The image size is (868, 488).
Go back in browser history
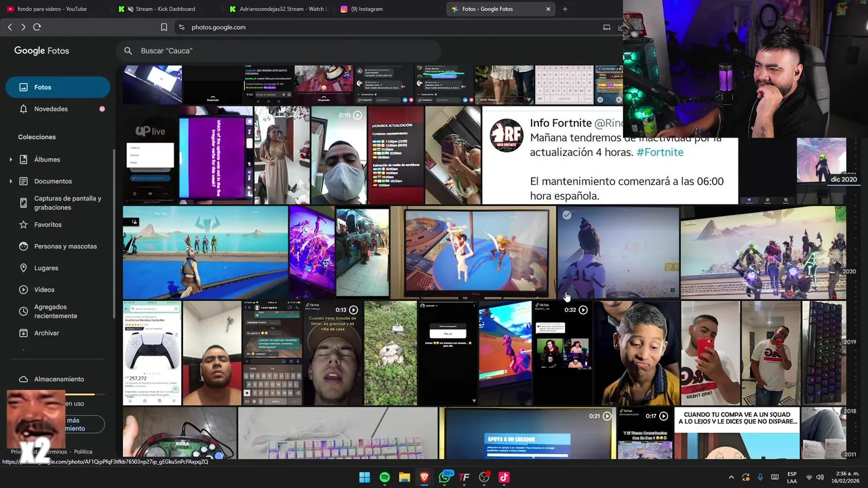[x=9, y=27]
